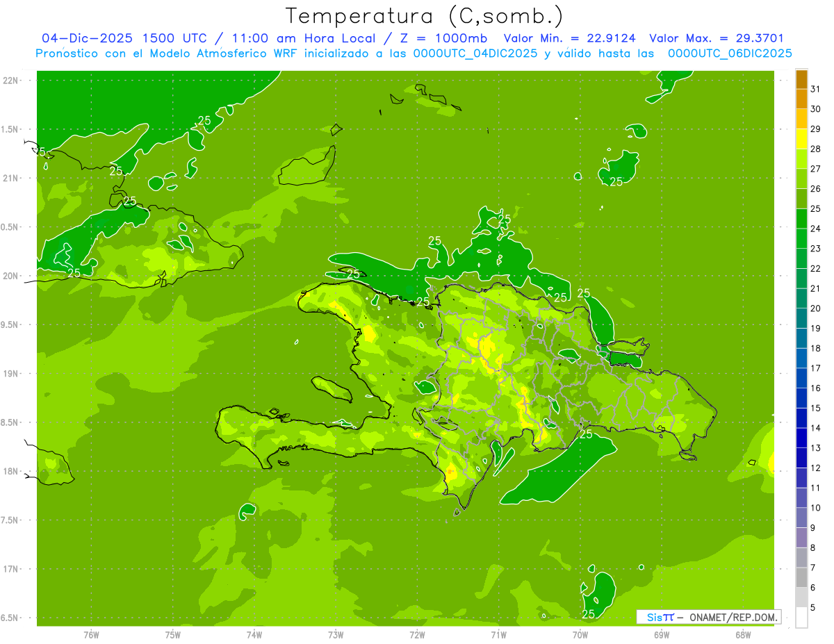Click the 19N latitude axis label
The image size is (834, 644).
tap(10, 374)
